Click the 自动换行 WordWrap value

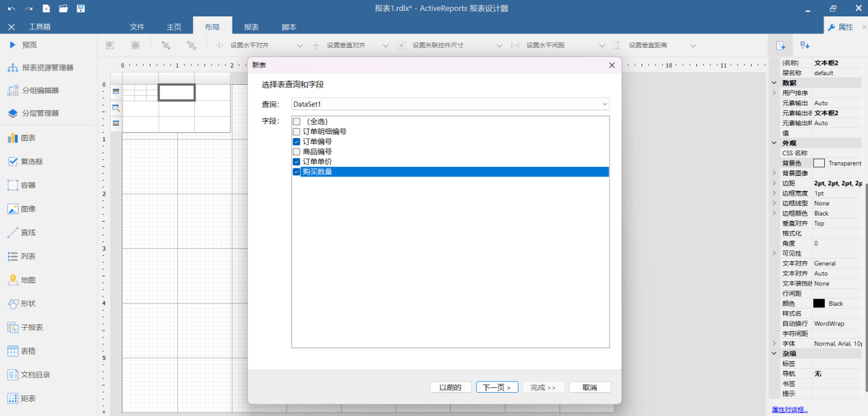coord(837,324)
